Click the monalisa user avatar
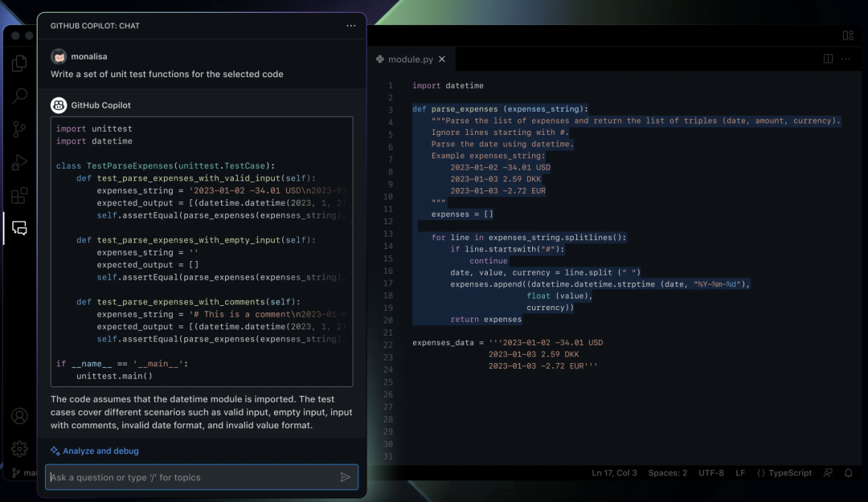 click(x=59, y=56)
